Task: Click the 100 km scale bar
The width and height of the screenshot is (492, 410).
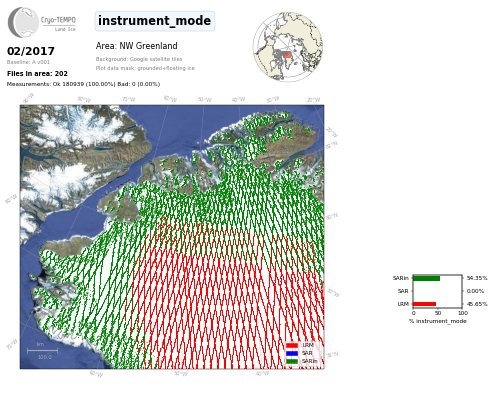Action: pos(42,350)
